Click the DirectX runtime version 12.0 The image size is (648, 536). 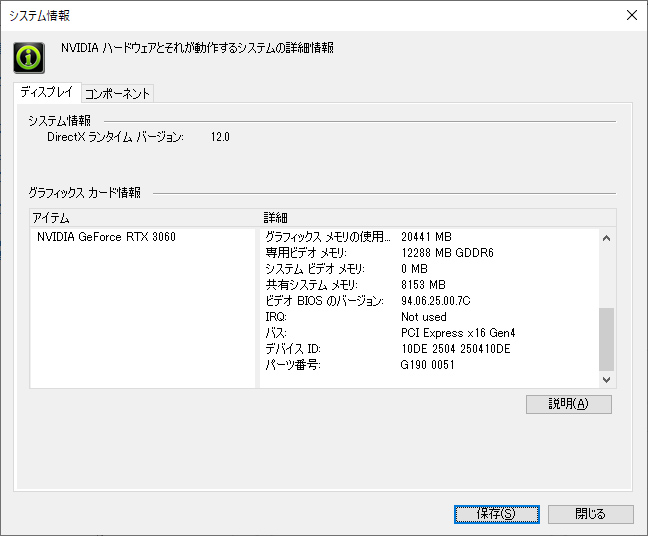tap(220, 137)
